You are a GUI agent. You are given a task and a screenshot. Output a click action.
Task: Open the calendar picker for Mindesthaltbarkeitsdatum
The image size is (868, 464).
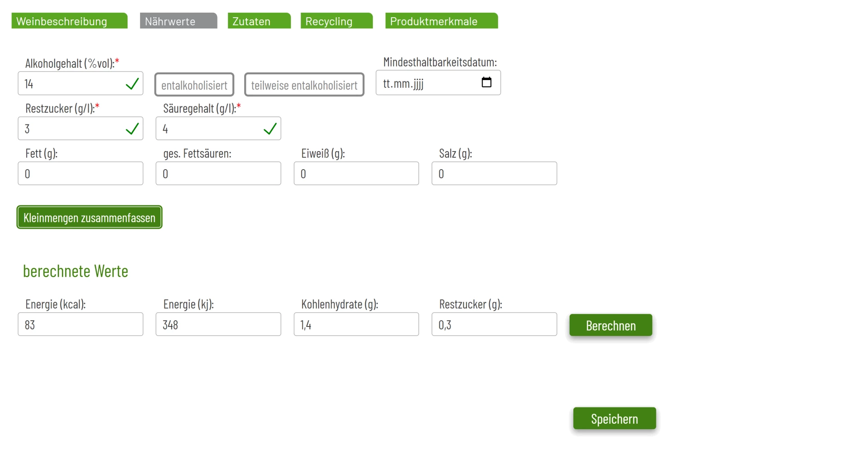[486, 82]
